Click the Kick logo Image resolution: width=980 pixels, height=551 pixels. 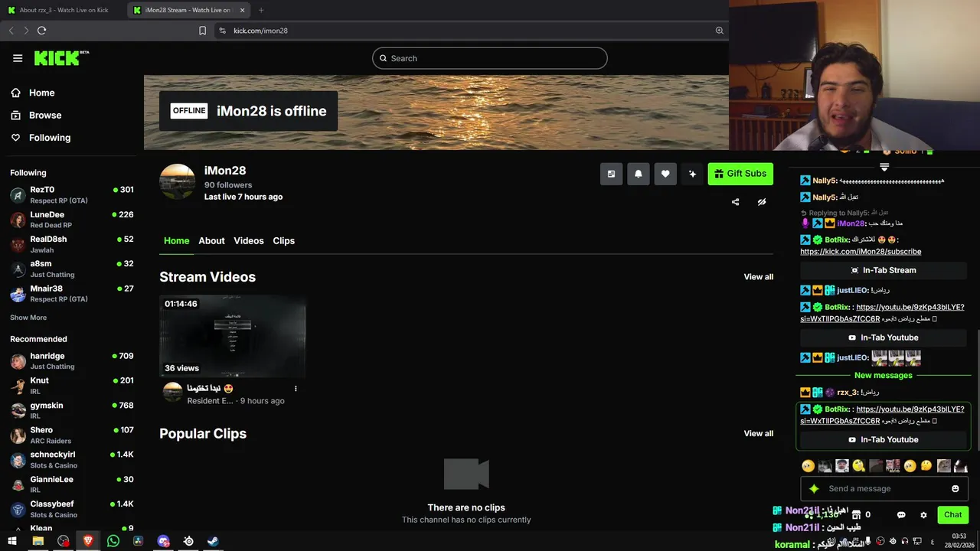61,58
